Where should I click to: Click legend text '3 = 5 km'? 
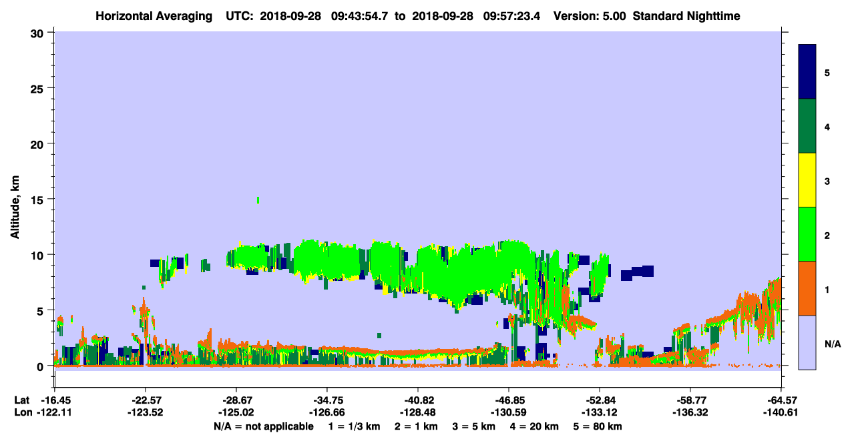(474, 426)
